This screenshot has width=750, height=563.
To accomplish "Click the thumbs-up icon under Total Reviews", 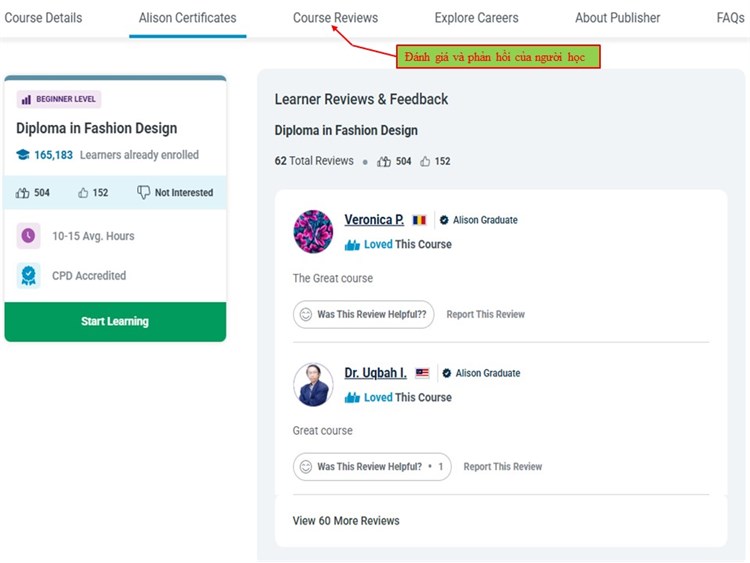I will click(x=384, y=161).
